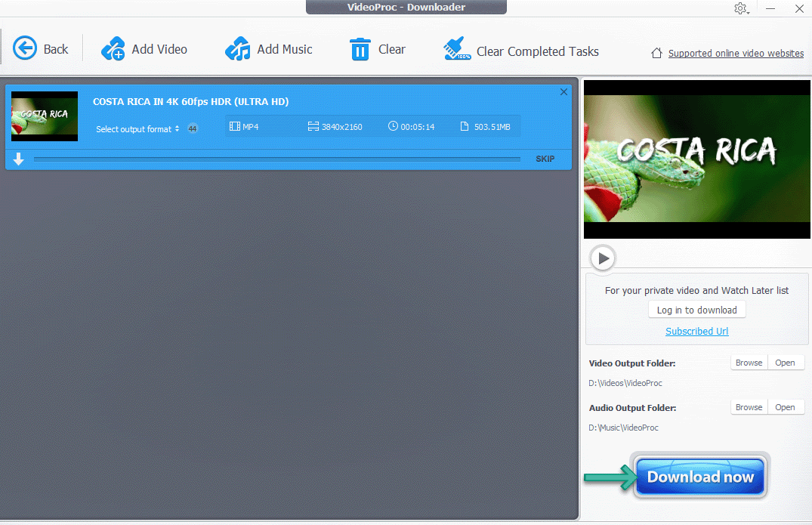
Task: Click the download progress bar
Action: [x=277, y=159]
